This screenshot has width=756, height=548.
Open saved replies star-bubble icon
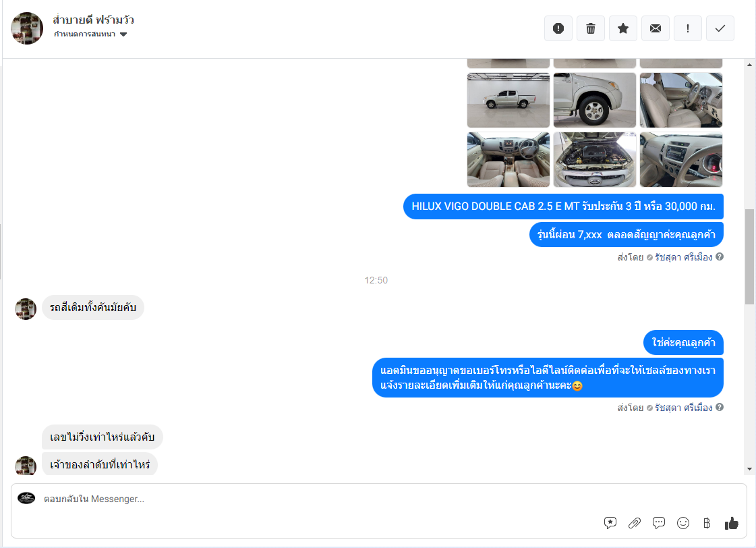(610, 523)
